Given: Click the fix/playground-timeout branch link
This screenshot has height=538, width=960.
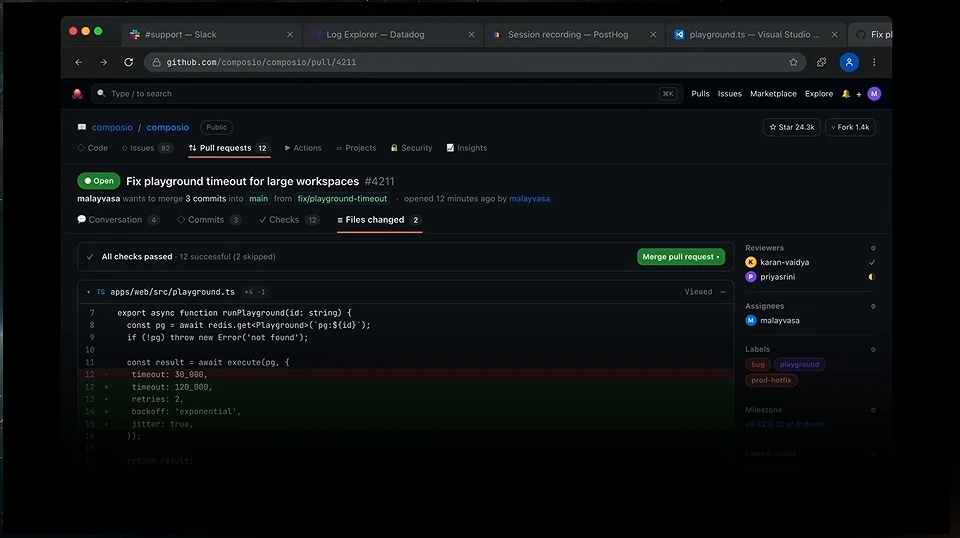Looking at the screenshot, I should 342,199.
